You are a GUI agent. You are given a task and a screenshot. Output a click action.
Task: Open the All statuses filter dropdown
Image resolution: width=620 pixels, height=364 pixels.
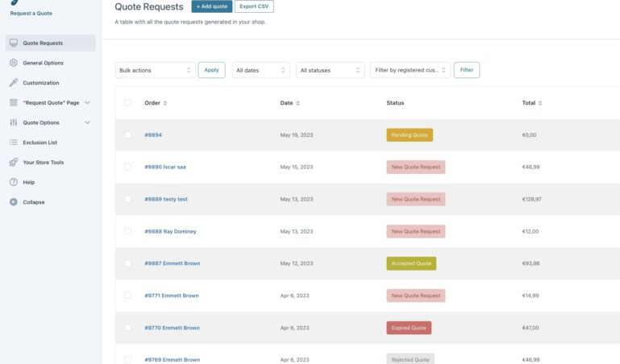[330, 70]
